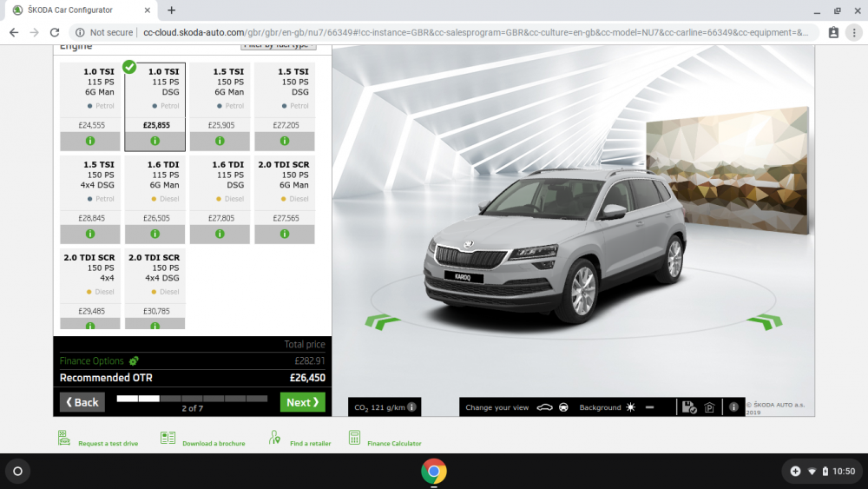This screenshot has width=868, height=489.
Task: Open the Finance Options settings gear
Action: pos(134,361)
